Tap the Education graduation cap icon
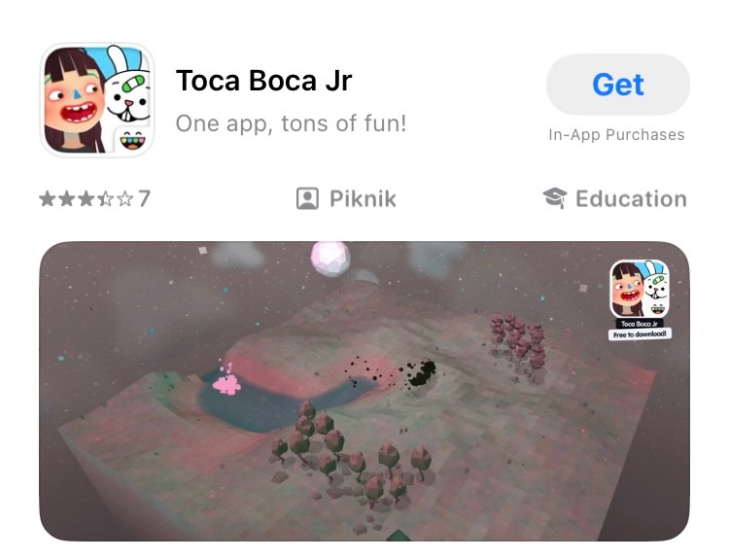 [x=555, y=198]
